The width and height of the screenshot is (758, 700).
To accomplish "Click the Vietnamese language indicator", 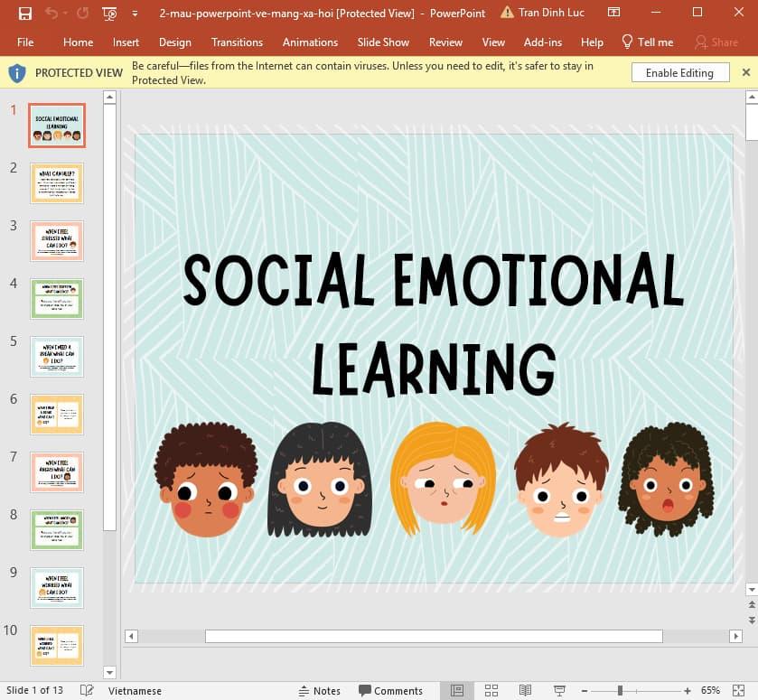I will [x=136, y=690].
